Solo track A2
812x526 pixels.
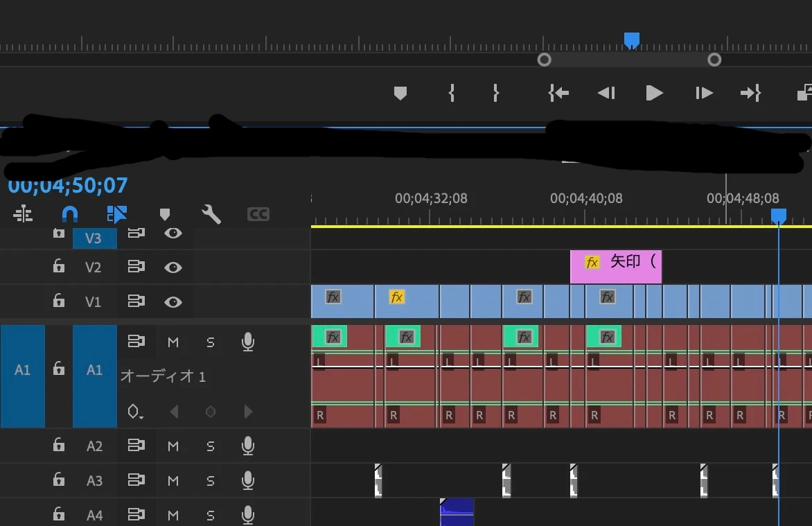point(210,446)
